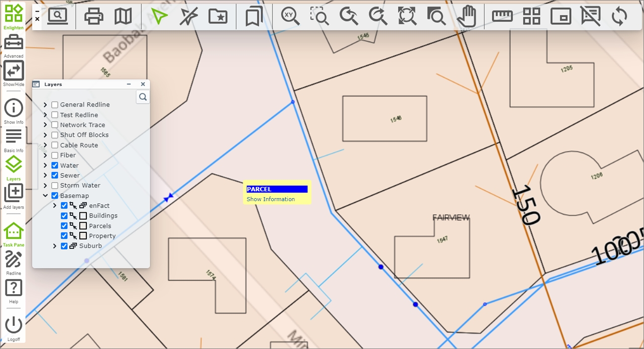Expand the Sewer layer group
This screenshot has width=644, height=349.
[45, 176]
